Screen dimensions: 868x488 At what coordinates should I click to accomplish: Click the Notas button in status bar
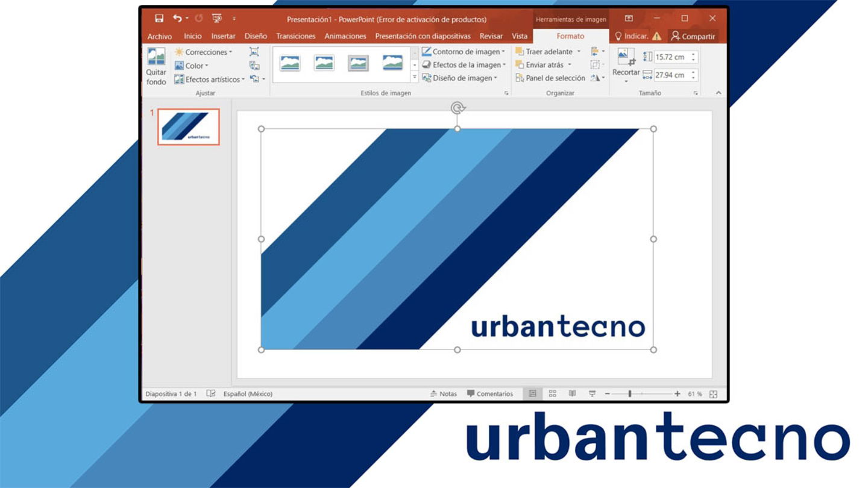click(444, 394)
